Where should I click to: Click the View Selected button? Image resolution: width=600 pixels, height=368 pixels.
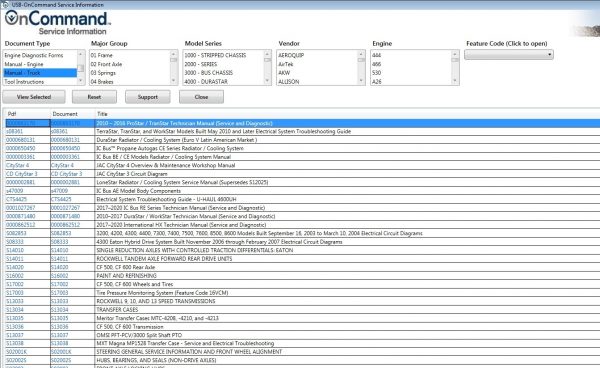point(34,97)
